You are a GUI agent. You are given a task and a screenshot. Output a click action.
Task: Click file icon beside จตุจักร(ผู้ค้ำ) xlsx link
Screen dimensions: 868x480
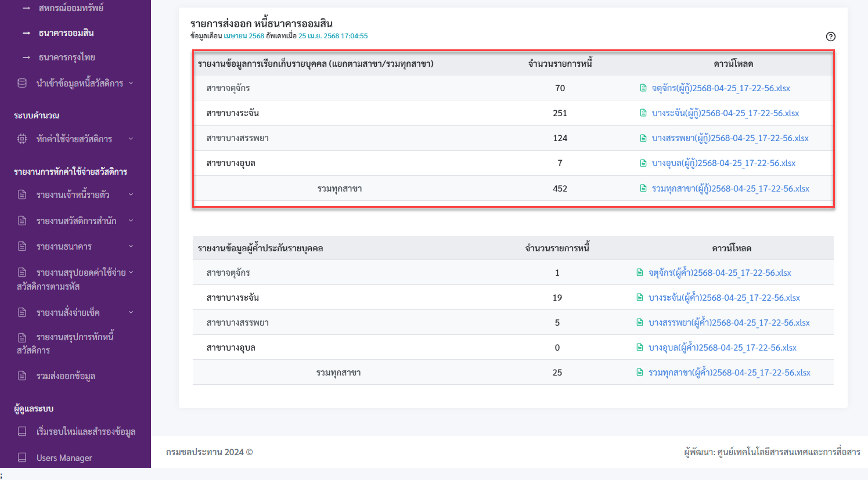click(640, 273)
